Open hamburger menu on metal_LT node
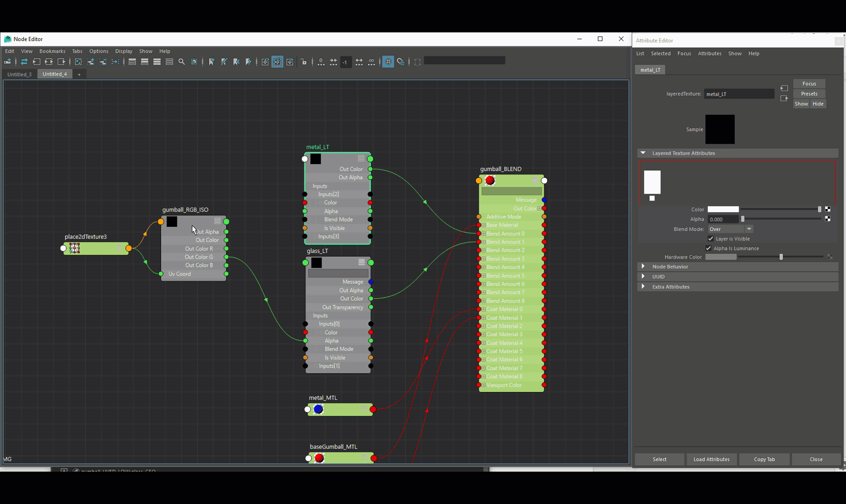 (x=361, y=158)
